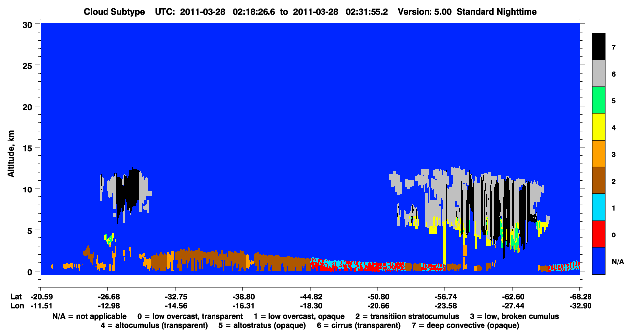Click longitude value -20.66

tap(377, 306)
